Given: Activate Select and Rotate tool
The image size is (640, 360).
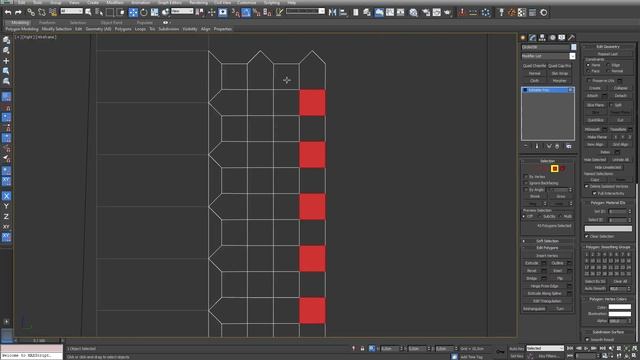Looking at the screenshot, I should pos(144,13).
